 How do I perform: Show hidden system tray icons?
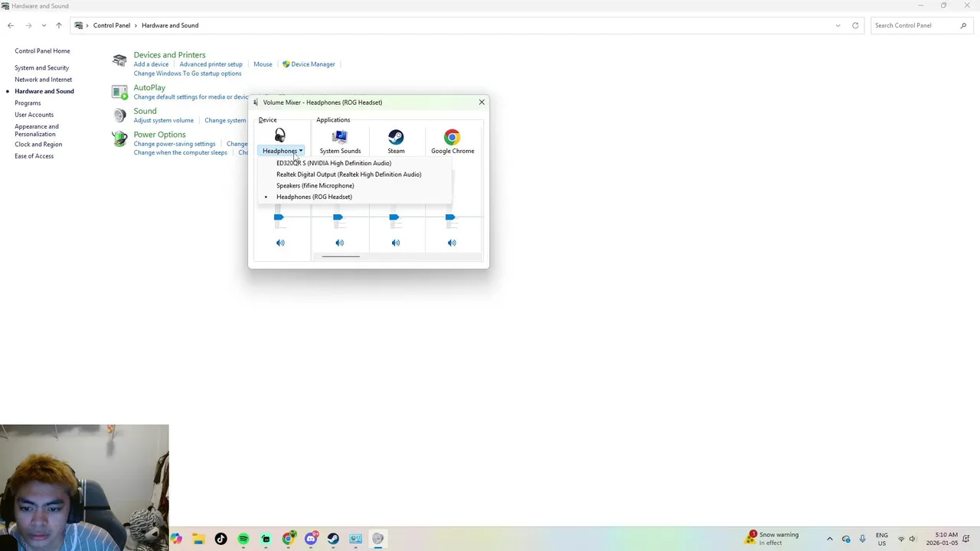click(x=829, y=539)
